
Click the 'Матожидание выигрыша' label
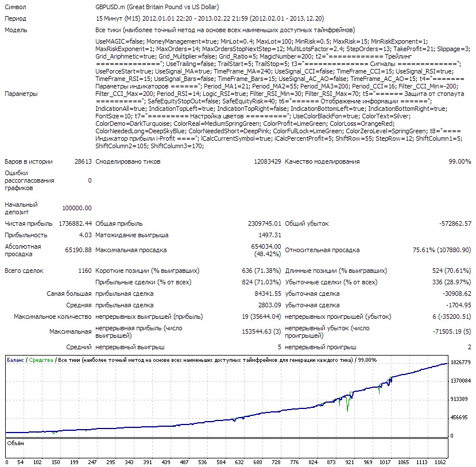(131, 235)
